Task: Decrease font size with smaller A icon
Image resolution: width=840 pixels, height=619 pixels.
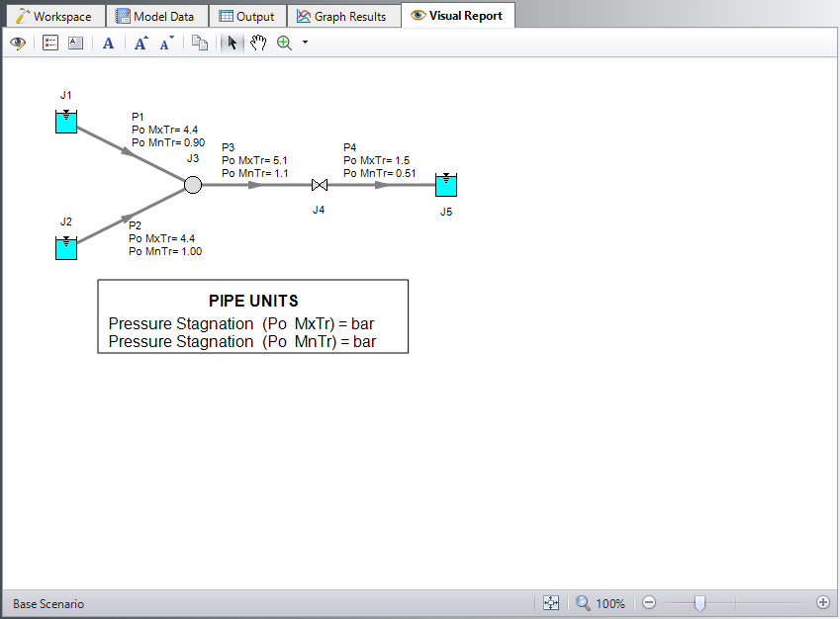Action: (165, 43)
